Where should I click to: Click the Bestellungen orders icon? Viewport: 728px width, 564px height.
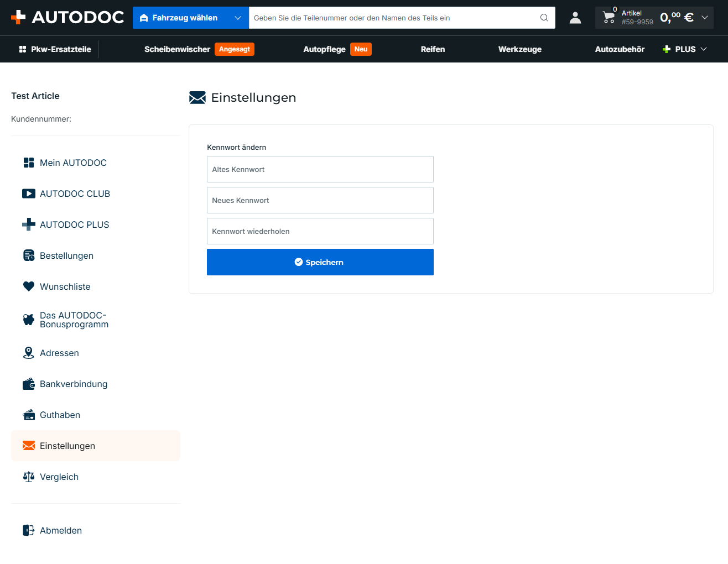click(x=29, y=255)
